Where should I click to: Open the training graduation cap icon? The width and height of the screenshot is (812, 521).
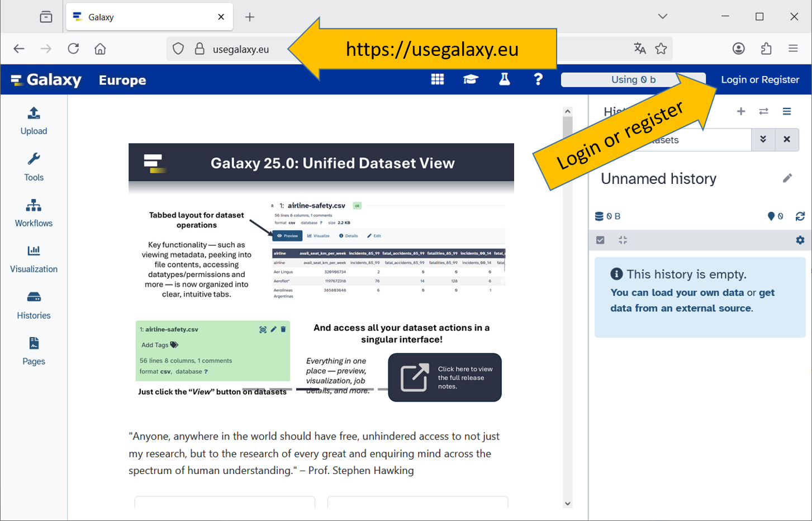471,79
